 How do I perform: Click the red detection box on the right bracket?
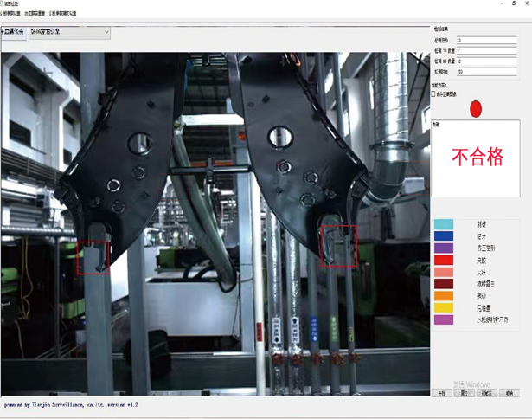point(339,245)
